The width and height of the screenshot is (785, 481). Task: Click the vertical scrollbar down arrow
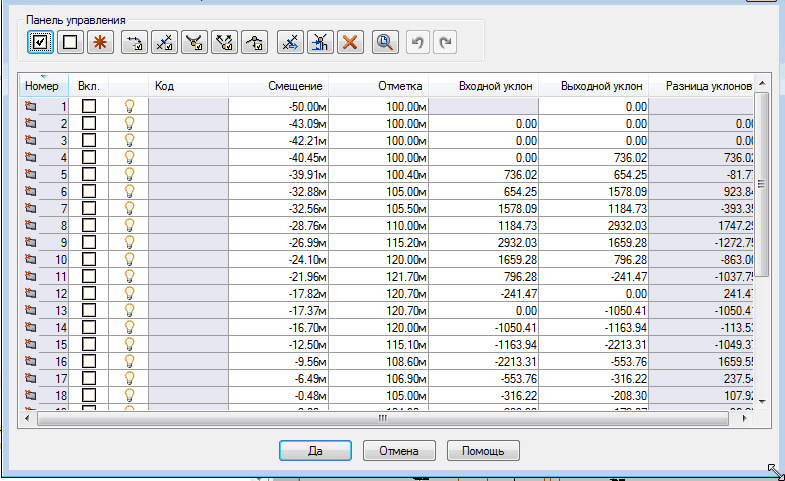click(x=762, y=401)
